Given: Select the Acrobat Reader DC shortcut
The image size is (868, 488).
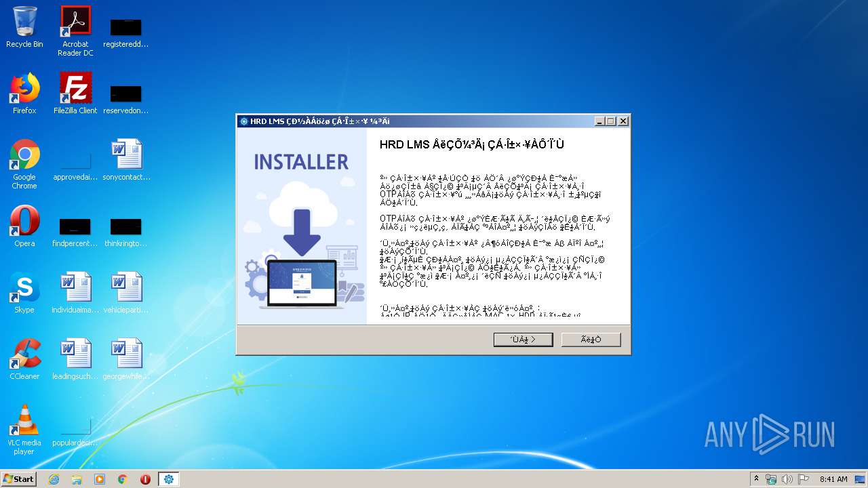Looking at the screenshot, I should pyautogui.click(x=75, y=31).
